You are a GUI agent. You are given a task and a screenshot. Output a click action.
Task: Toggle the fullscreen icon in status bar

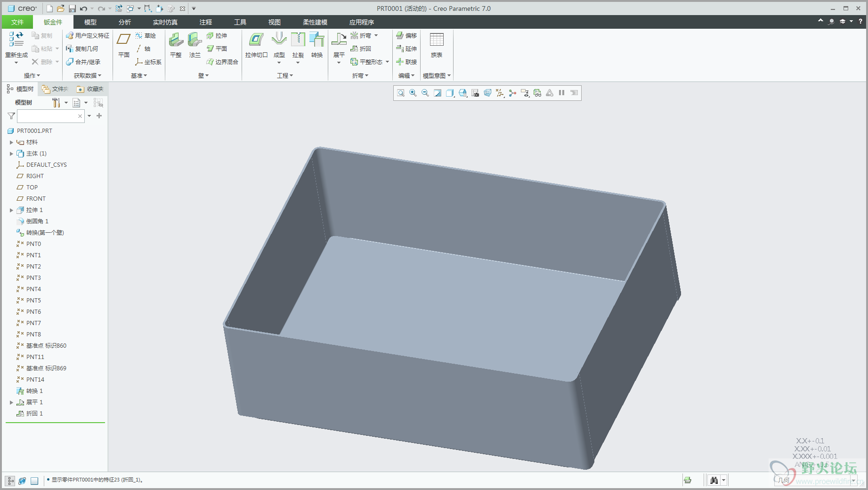click(x=34, y=481)
